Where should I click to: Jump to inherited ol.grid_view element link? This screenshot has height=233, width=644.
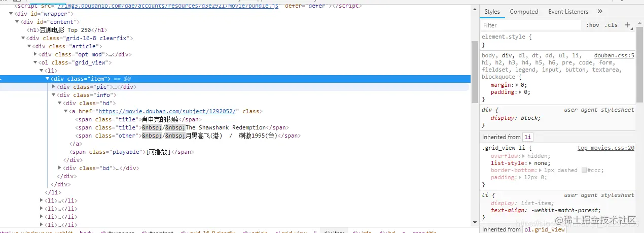545,229
